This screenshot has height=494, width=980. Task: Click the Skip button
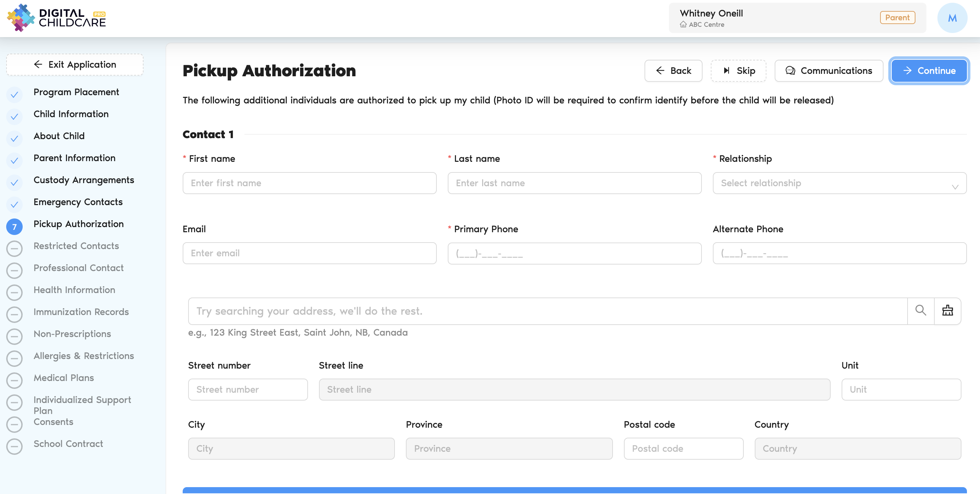tap(738, 71)
